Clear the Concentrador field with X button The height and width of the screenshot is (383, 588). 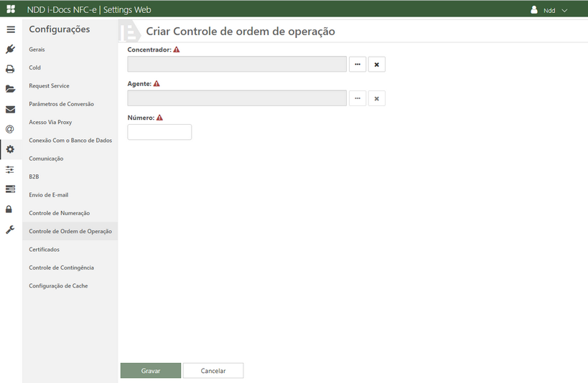pyautogui.click(x=376, y=64)
